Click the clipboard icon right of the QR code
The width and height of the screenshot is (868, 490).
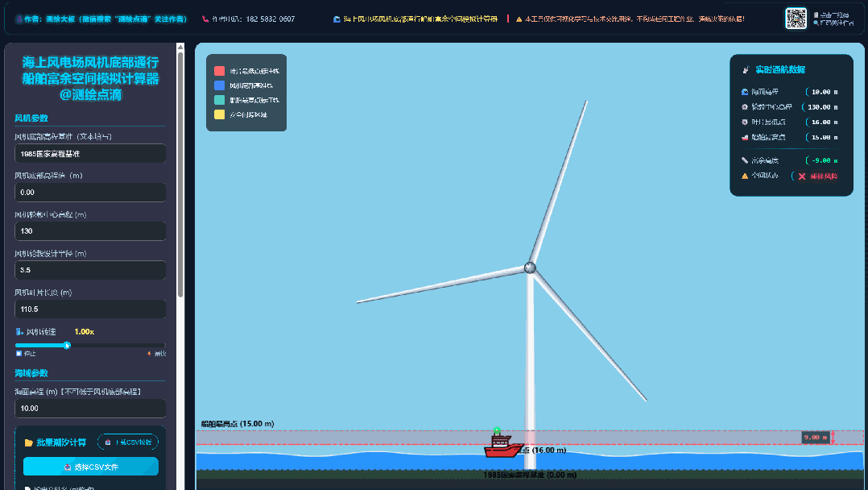click(816, 15)
